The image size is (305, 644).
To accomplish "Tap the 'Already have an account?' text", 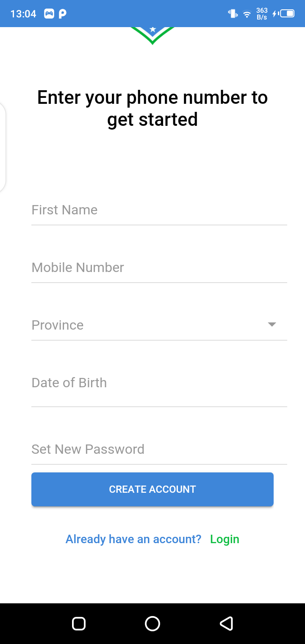I will click(x=133, y=539).
